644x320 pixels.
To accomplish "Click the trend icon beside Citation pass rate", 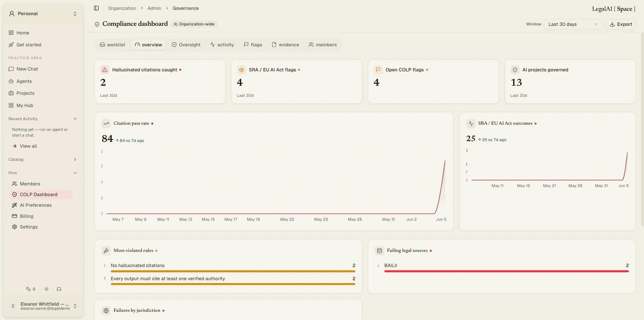I will click(x=106, y=123).
